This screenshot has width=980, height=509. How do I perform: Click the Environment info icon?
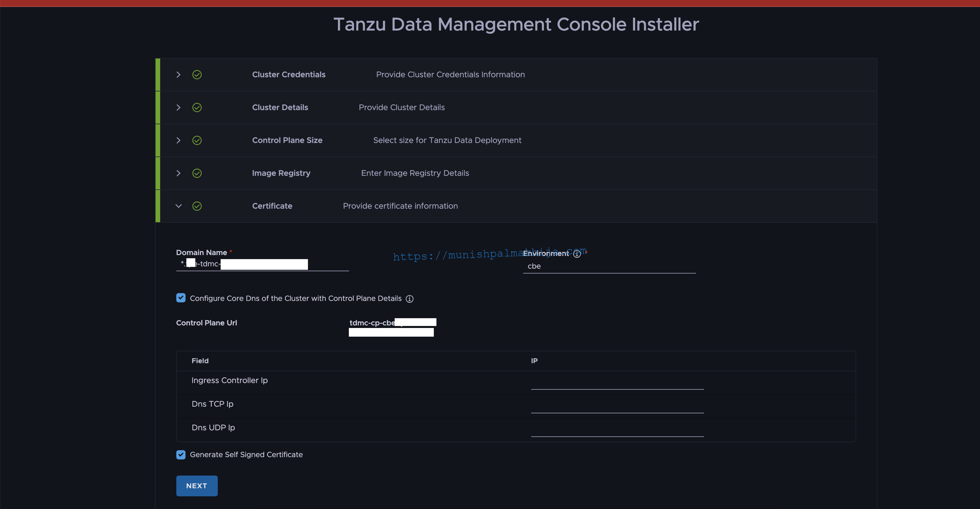[x=577, y=254]
